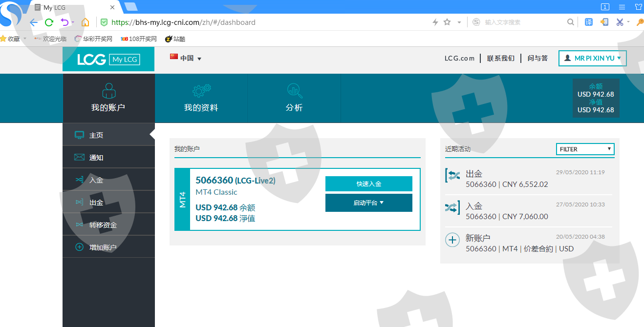Click the header balance USD 942.68 box

(596, 98)
